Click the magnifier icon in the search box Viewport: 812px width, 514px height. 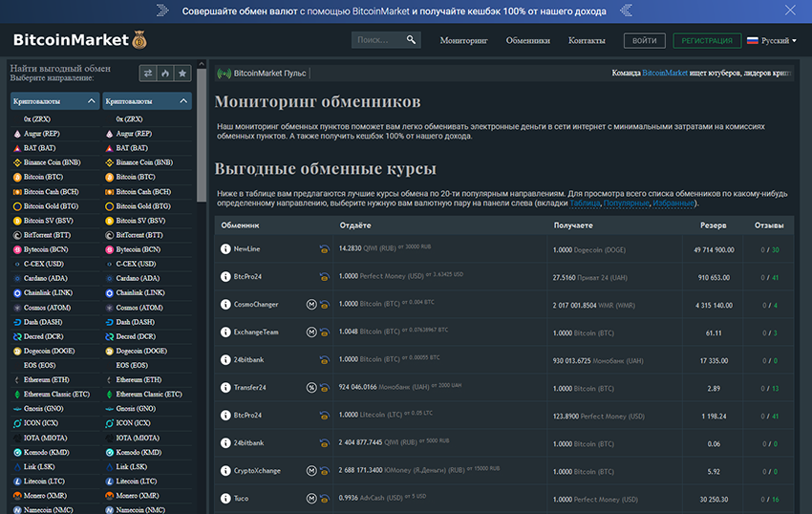tap(411, 40)
